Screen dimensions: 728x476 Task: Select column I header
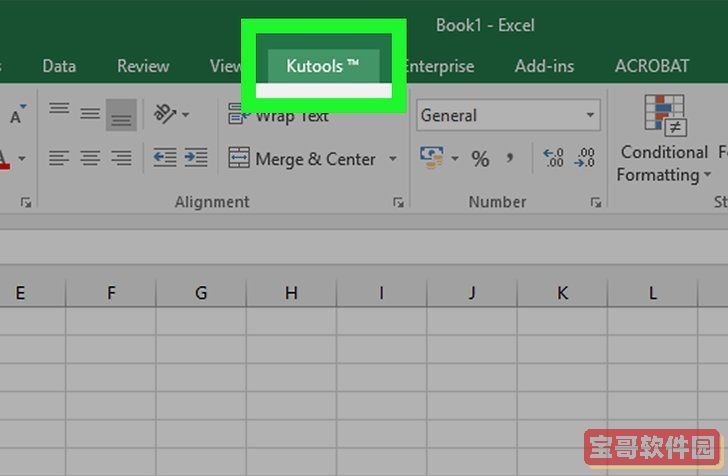(381, 293)
